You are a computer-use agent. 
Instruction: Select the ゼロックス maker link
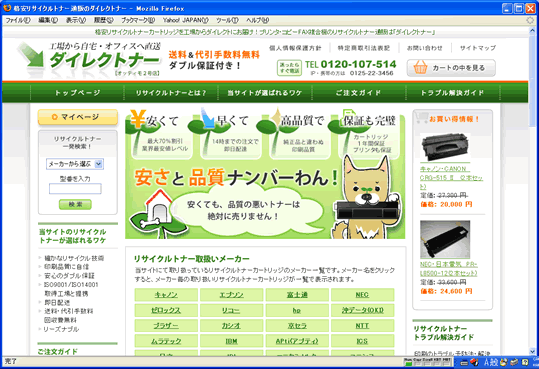coord(166,310)
